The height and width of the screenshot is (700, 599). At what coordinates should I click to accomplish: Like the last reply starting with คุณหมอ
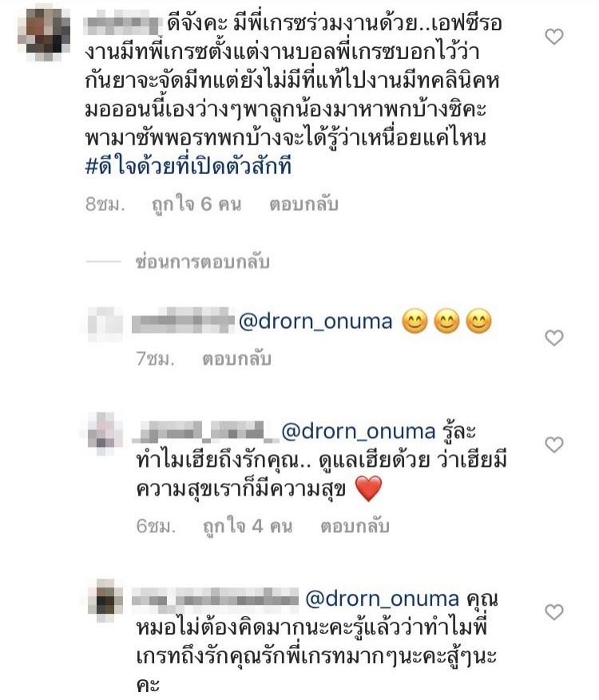[554, 612]
